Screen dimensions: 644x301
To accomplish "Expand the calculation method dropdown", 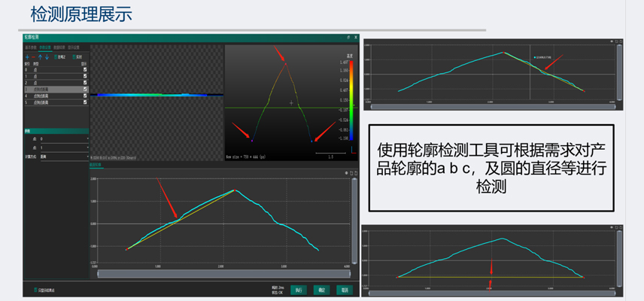I will (64, 157).
